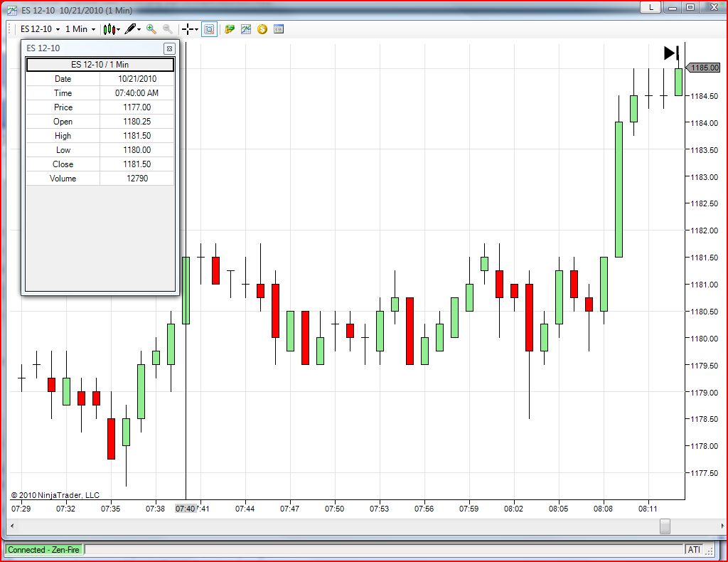The width and height of the screenshot is (728, 562).
Task: Click the horizontal scrollbar thumb
Action: (665, 526)
